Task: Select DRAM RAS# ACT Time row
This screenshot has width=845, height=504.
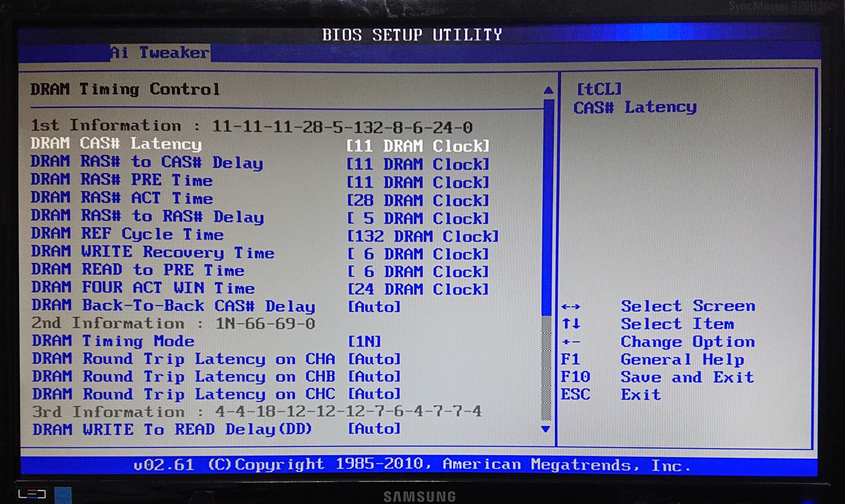Action: (122, 198)
